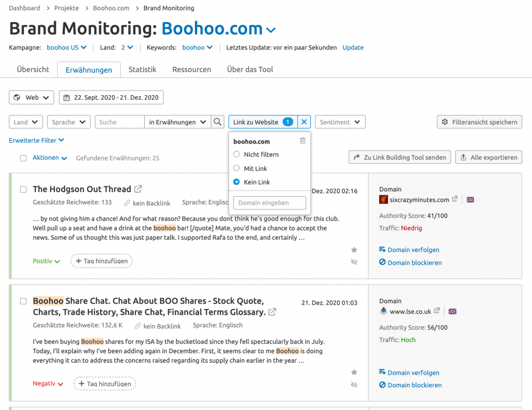Clear the Link zu Website filter with X

(x=304, y=122)
